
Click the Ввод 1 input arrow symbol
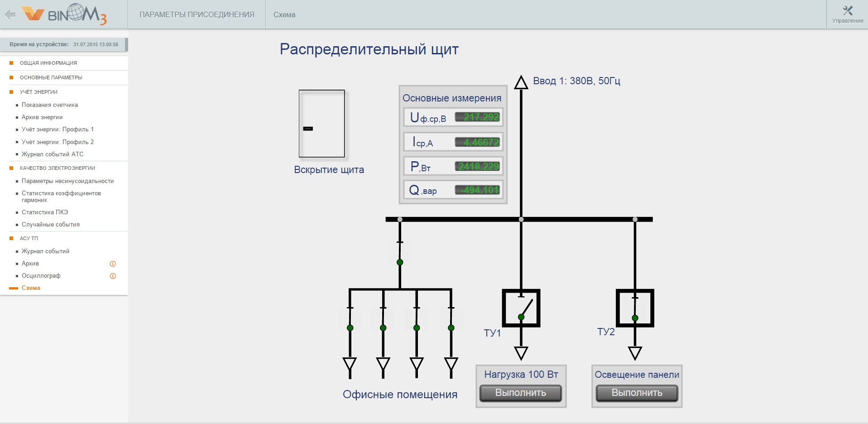521,82
